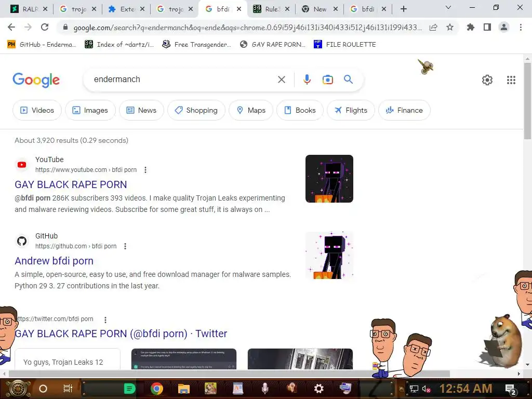Open the Extensions puzzle icon
The width and height of the screenshot is (532, 399).
click(470, 27)
